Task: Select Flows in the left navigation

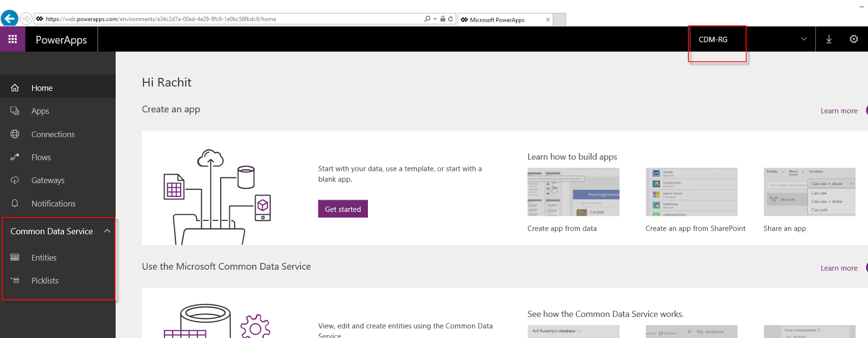Action: (x=41, y=157)
